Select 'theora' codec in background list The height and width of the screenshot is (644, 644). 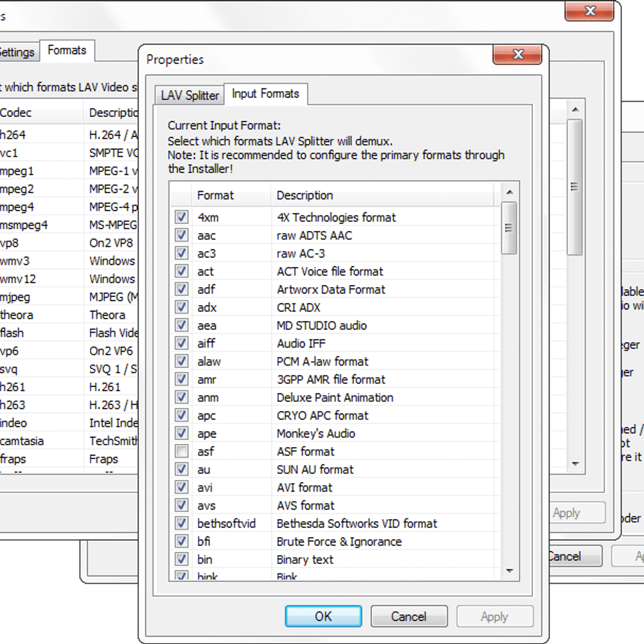click(17, 315)
